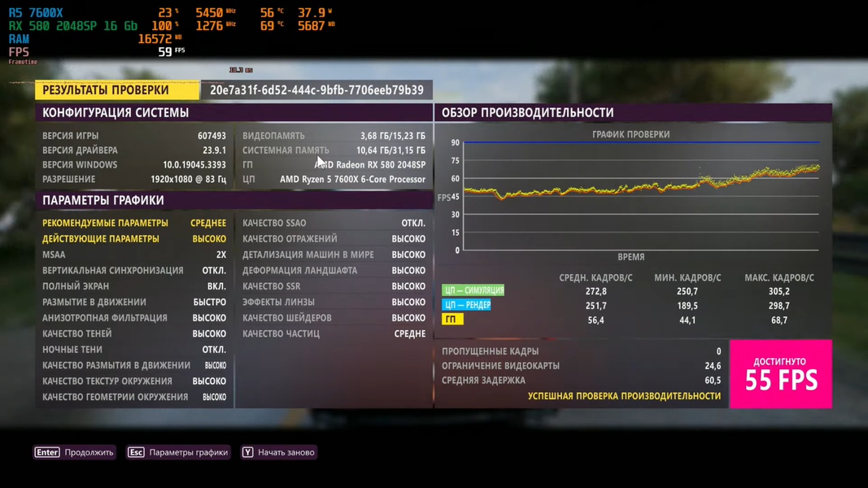Click the yellow ГП legend label
This screenshot has width=868, height=488.
(x=452, y=319)
